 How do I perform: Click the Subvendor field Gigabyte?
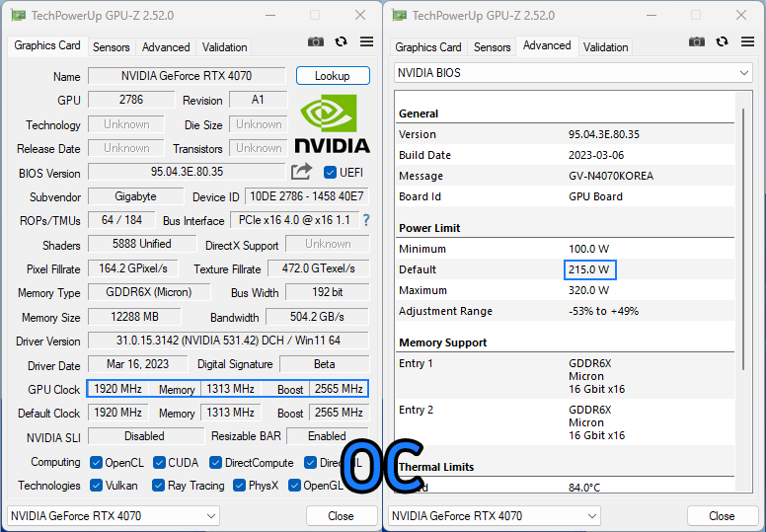(136, 196)
